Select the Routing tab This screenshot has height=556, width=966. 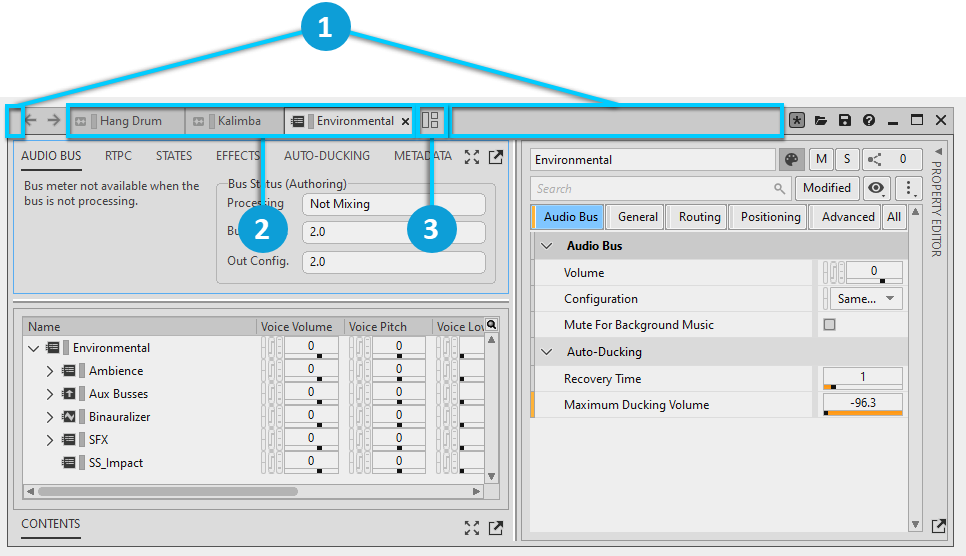[699, 217]
